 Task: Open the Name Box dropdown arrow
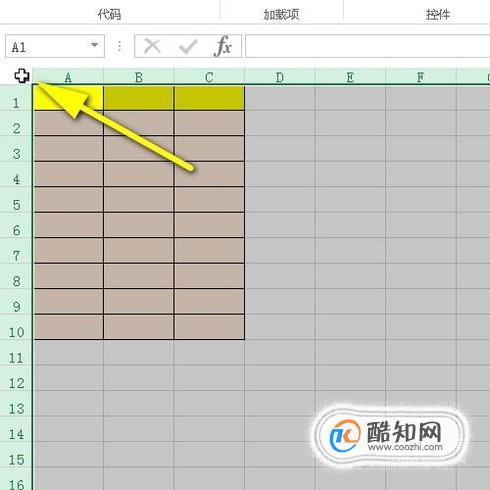click(x=95, y=45)
